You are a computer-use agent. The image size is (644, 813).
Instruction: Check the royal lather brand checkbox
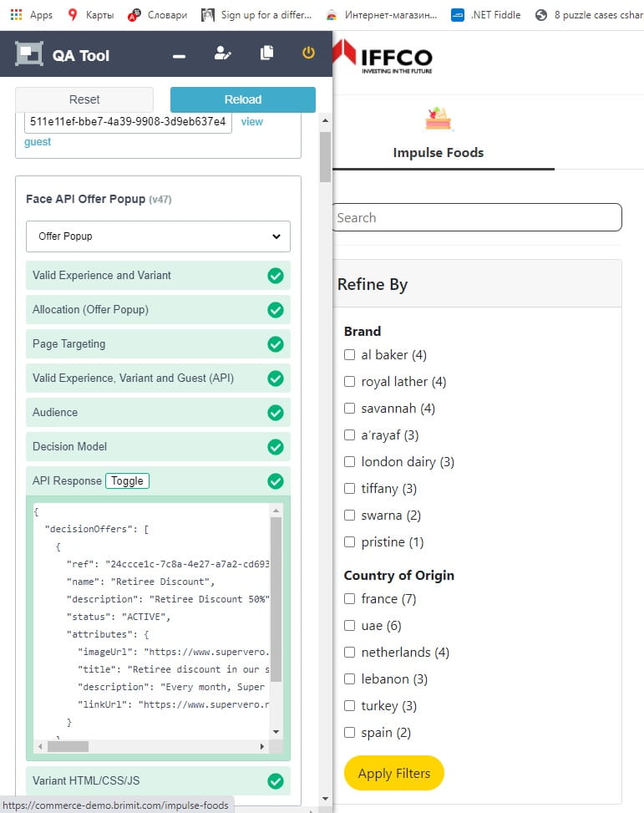pyautogui.click(x=349, y=382)
